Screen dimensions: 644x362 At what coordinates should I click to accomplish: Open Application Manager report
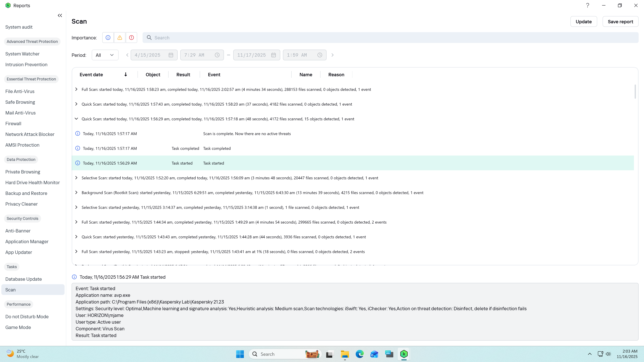27,241
